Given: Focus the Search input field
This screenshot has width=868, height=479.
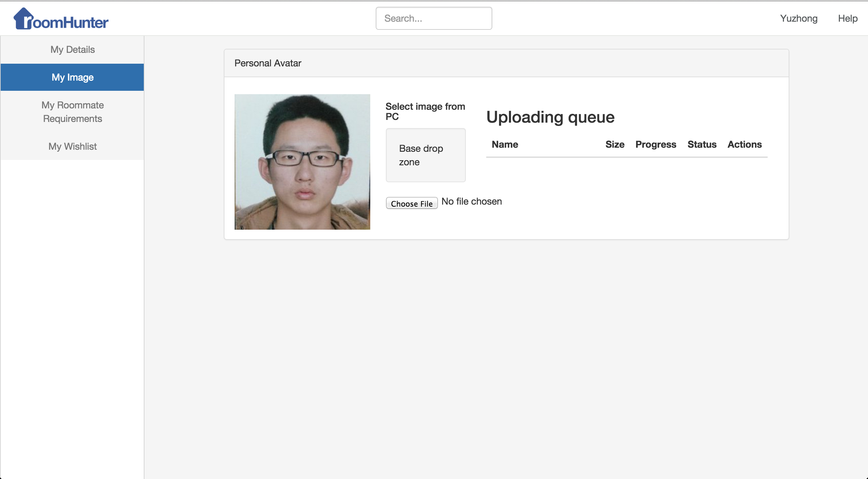Looking at the screenshot, I should click(434, 18).
